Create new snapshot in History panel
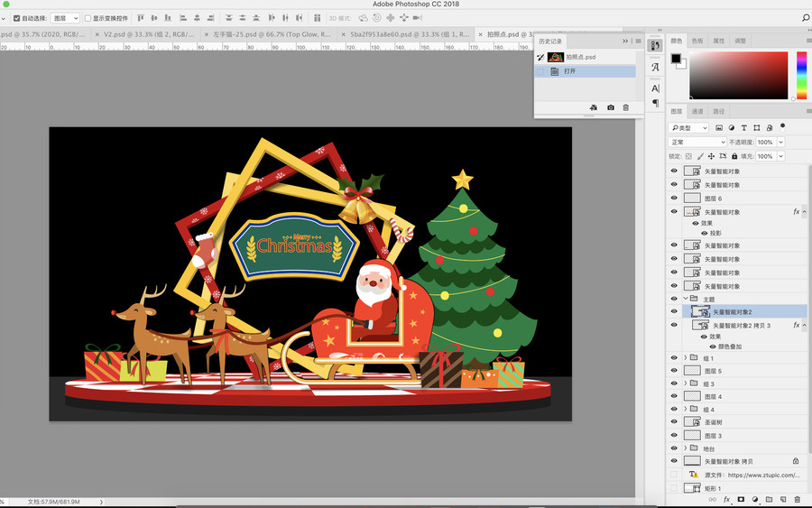 tap(611, 107)
